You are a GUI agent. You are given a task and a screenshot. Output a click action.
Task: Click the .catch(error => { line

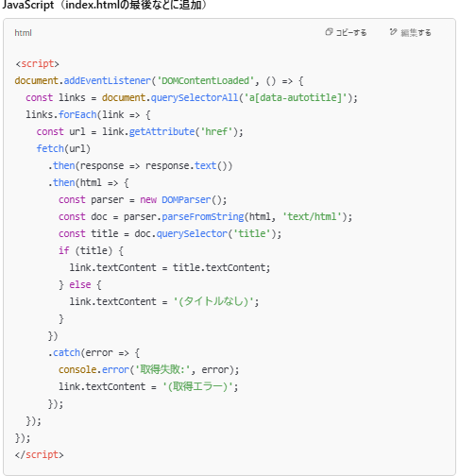[93, 352]
